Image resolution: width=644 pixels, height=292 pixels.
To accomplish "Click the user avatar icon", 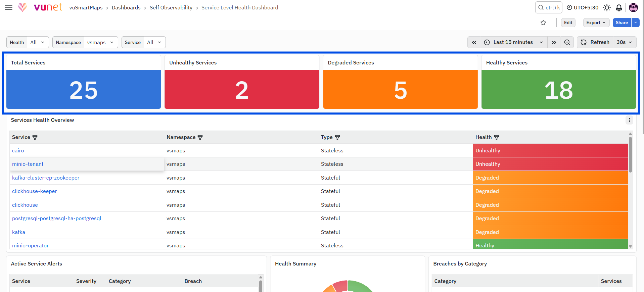I will click(x=633, y=7).
